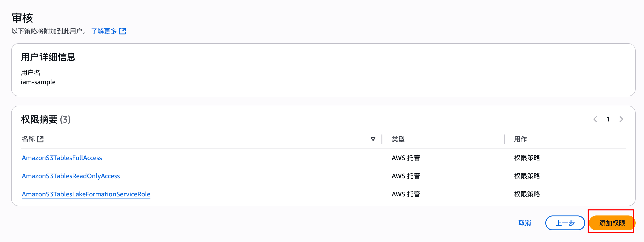Click the AWS 托管 cell for AmazonS3TablesFullAccess
Viewport: 644px width, 242px height.
[406, 158]
